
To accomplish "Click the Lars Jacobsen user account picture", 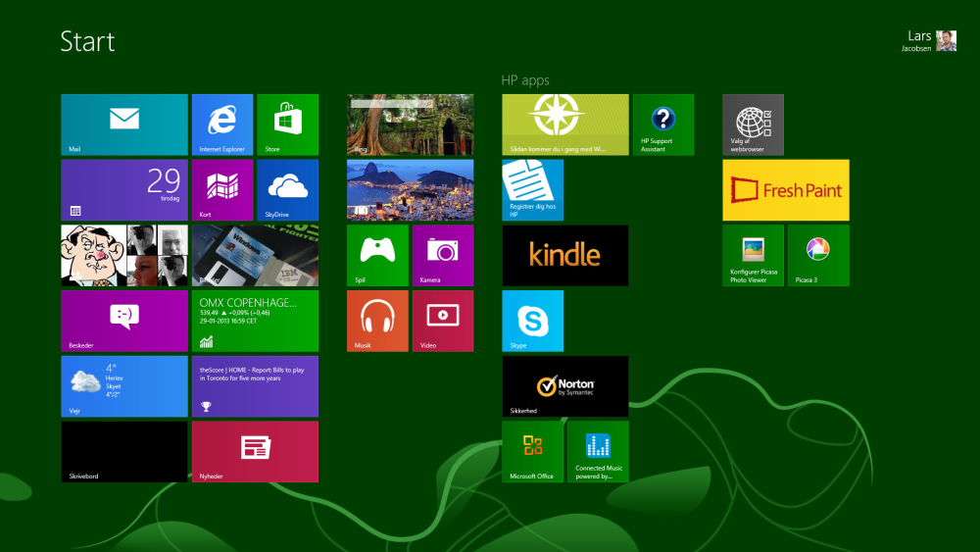I will 946,40.
